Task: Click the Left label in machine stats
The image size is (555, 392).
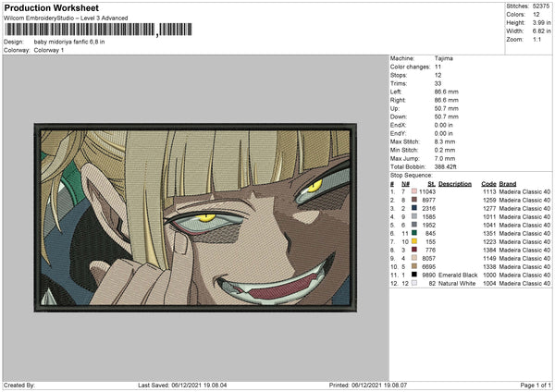Action: point(395,92)
